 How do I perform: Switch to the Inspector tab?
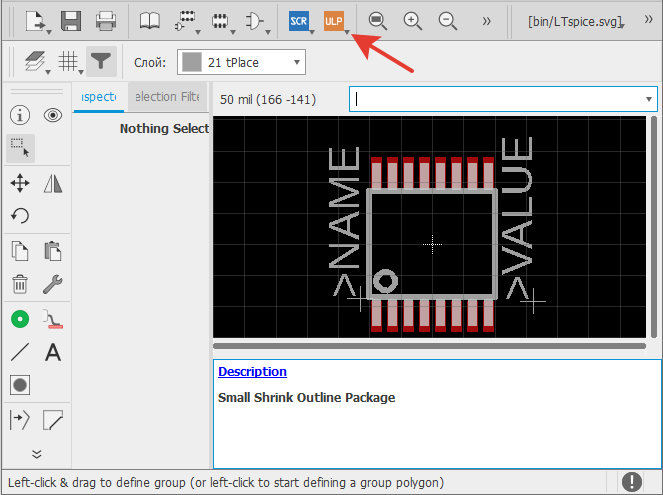[x=99, y=97]
